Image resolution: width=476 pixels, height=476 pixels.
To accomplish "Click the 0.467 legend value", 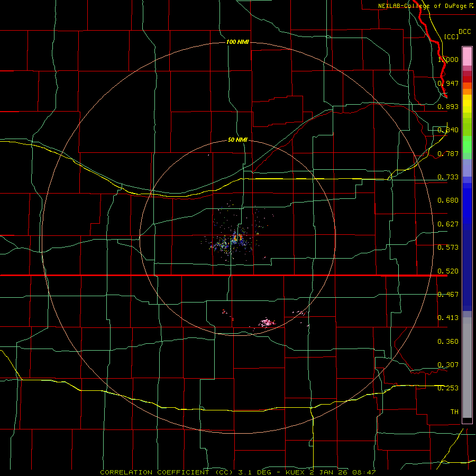I will (x=448, y=295).
